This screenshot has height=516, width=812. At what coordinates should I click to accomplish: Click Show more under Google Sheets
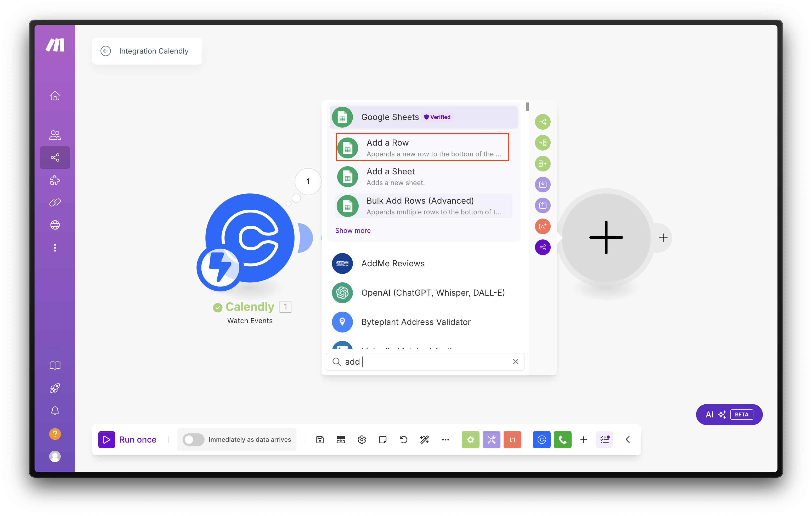353,231
